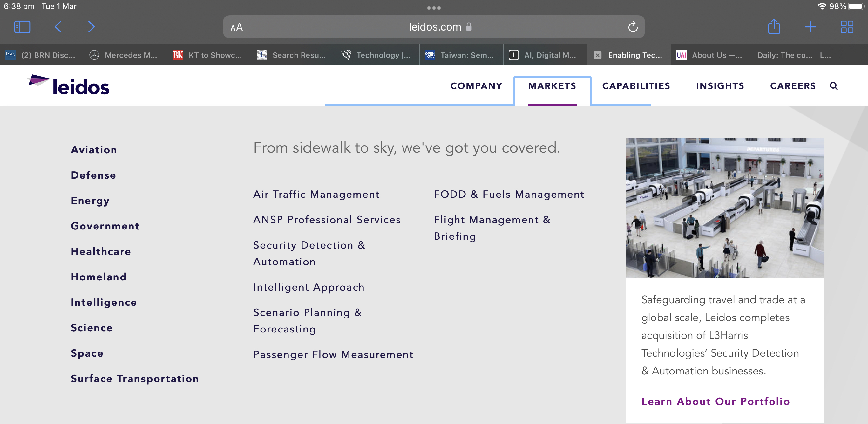Open ANSP Professional Services link
This screenshot has height=424, width=868.
(x=327, y=220)
